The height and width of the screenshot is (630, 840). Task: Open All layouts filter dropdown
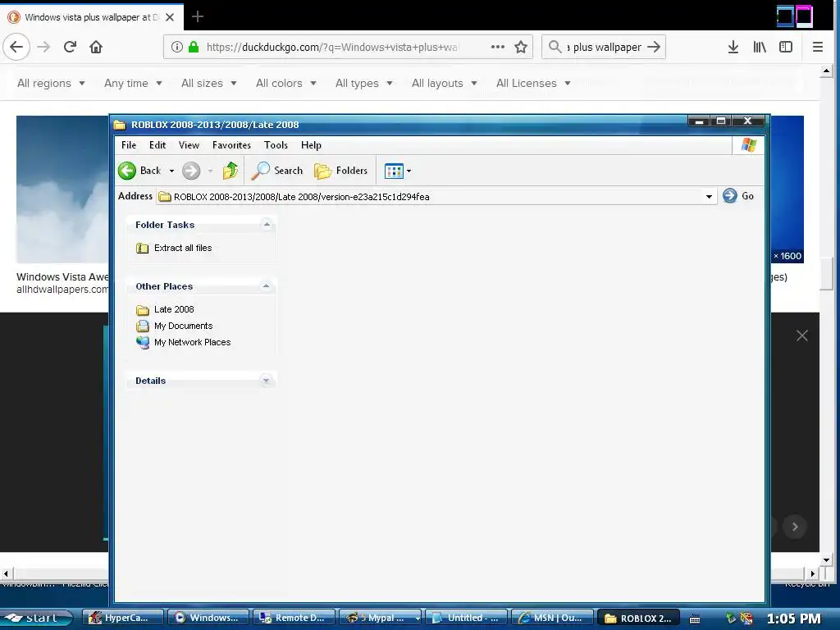444,83
